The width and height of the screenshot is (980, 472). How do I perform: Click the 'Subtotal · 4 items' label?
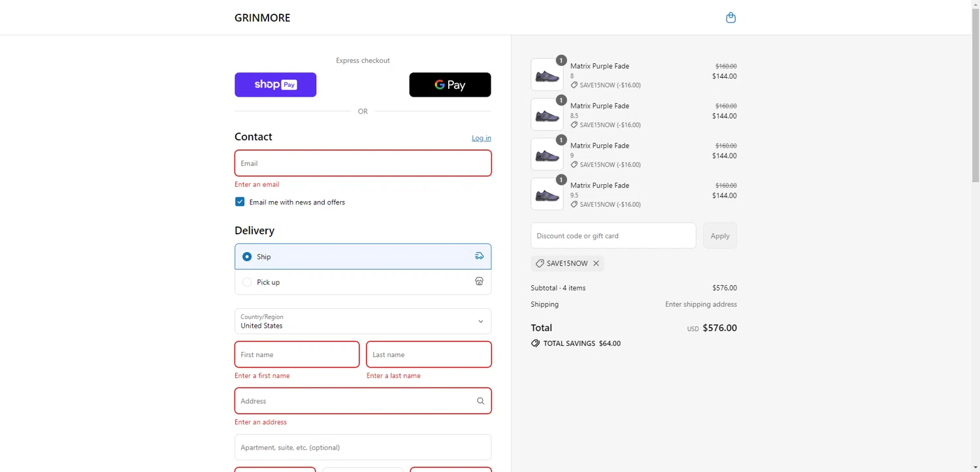click(x=558, y=288)
